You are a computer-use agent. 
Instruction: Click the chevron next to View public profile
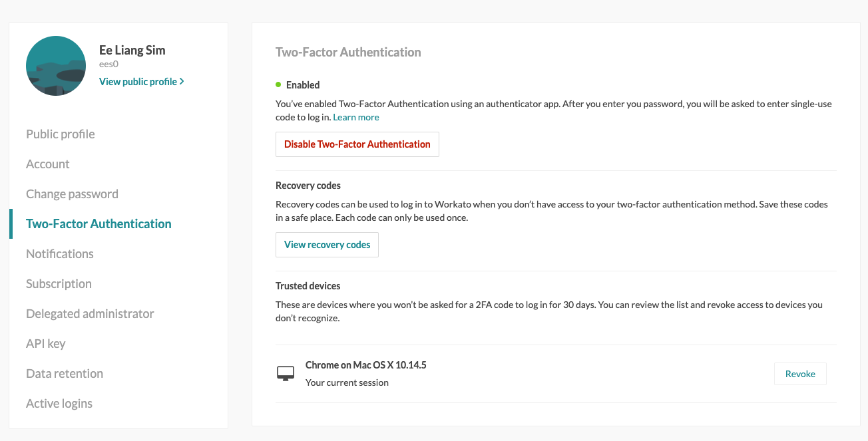coord(182,81)
